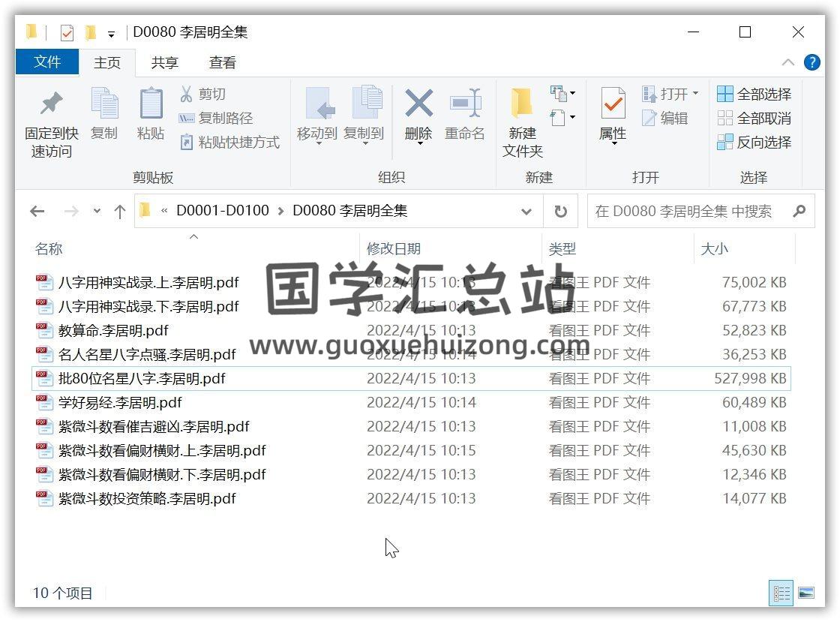Expand the breadcrumb chevron after D0001-D0100
This screenshot has width=840, height=622.
280,211
